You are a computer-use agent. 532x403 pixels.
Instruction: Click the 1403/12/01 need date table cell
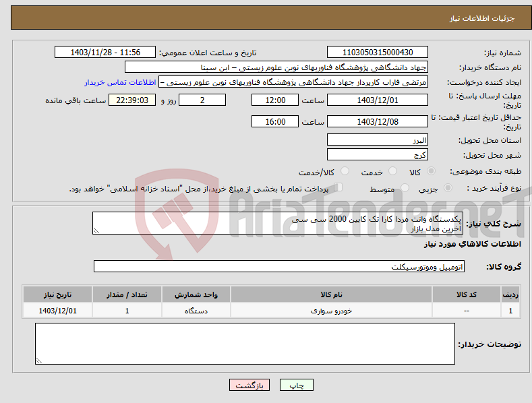[57, 311]
